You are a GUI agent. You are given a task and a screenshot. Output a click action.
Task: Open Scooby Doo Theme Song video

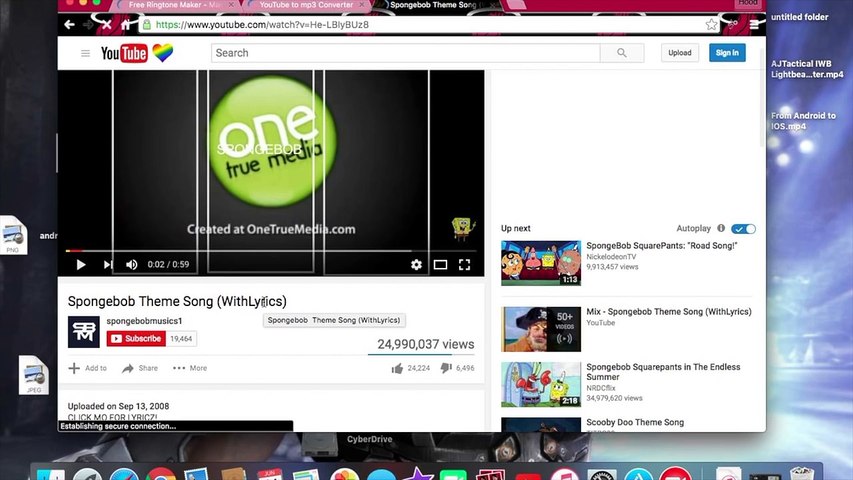click(x=635, y=422)
